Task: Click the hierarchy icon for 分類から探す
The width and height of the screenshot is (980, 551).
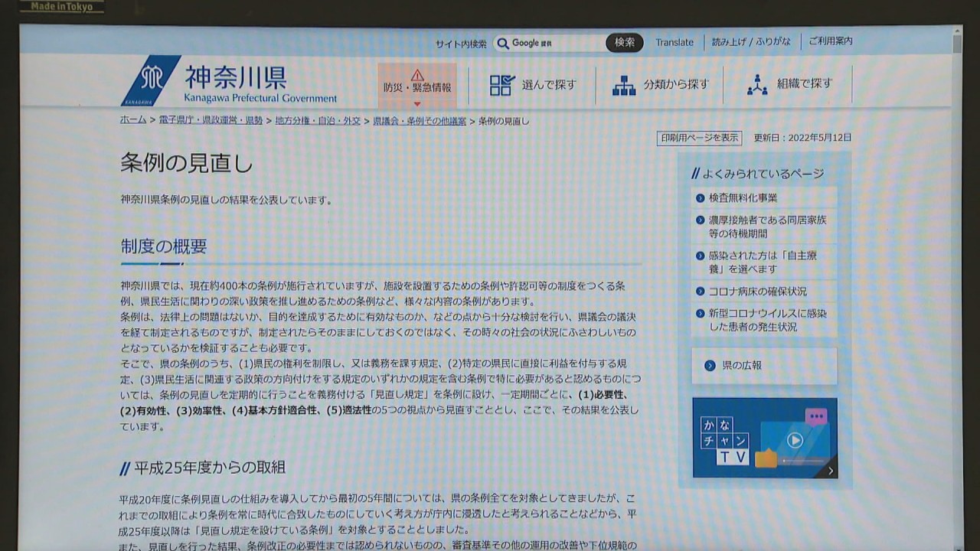Action: tap(624, 85)
